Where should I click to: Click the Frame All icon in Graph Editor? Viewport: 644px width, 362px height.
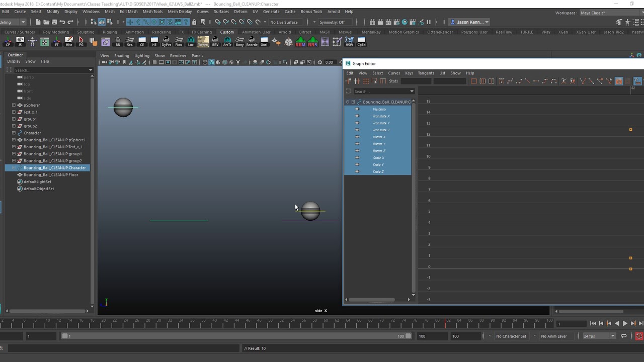coord(473,81)
